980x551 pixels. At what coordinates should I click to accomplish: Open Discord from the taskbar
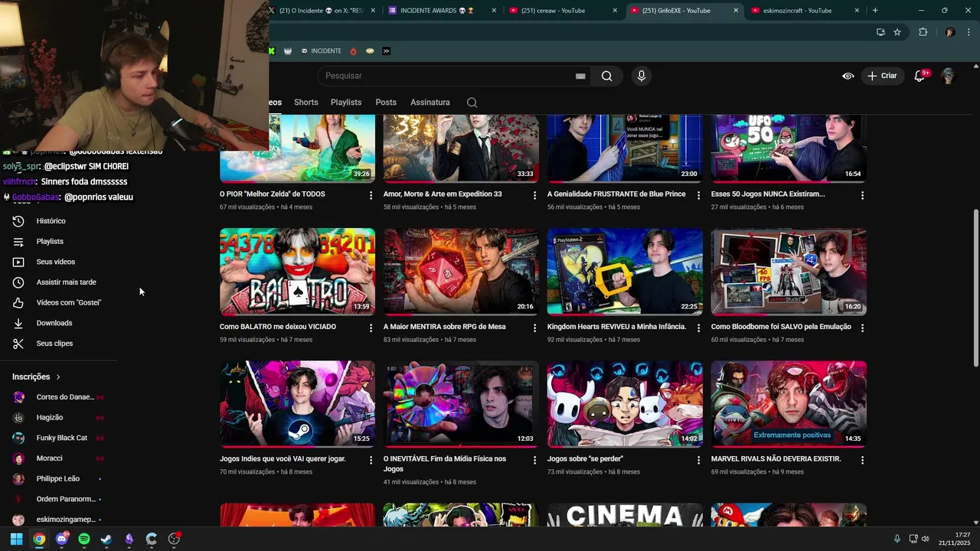(62, 539)
